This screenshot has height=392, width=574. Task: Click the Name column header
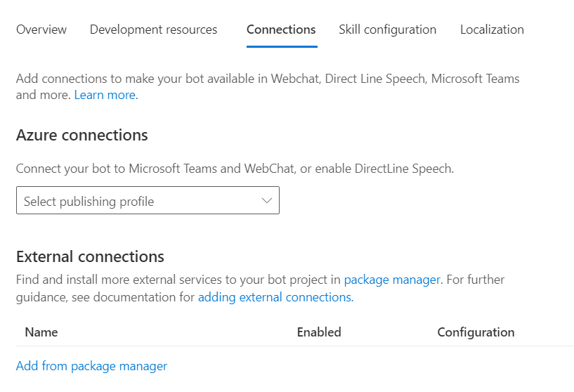coord(41,332)
